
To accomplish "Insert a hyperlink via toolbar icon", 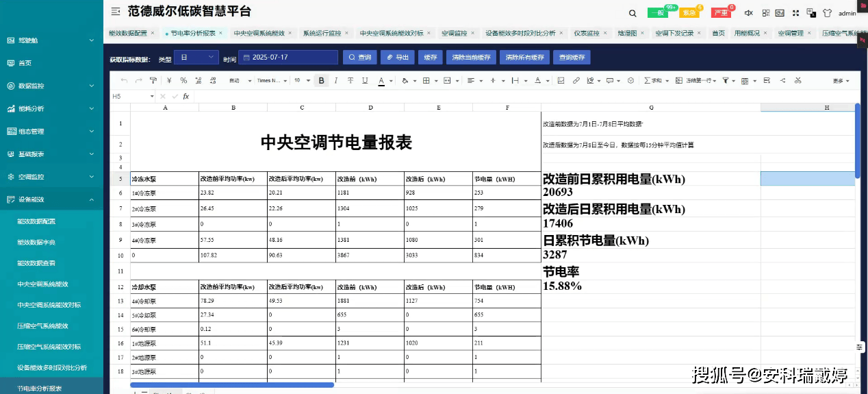I will tap(576, 81).
